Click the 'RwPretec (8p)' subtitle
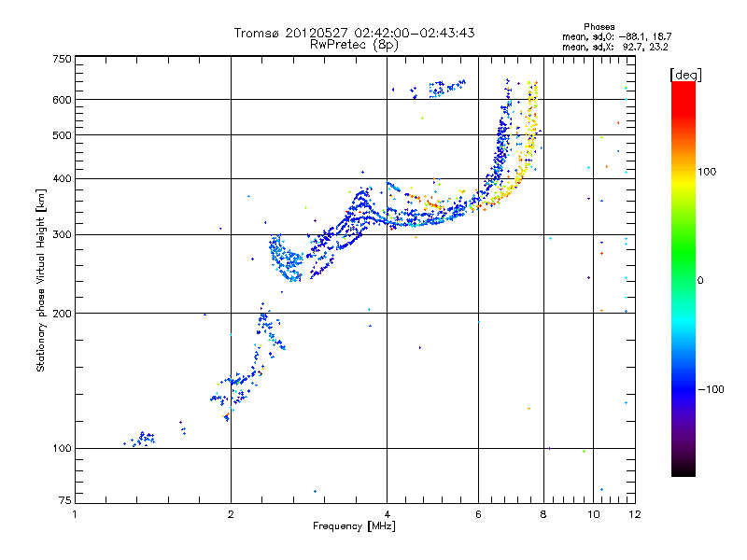This screenshot has width=747, height=560. coord(354,45)
